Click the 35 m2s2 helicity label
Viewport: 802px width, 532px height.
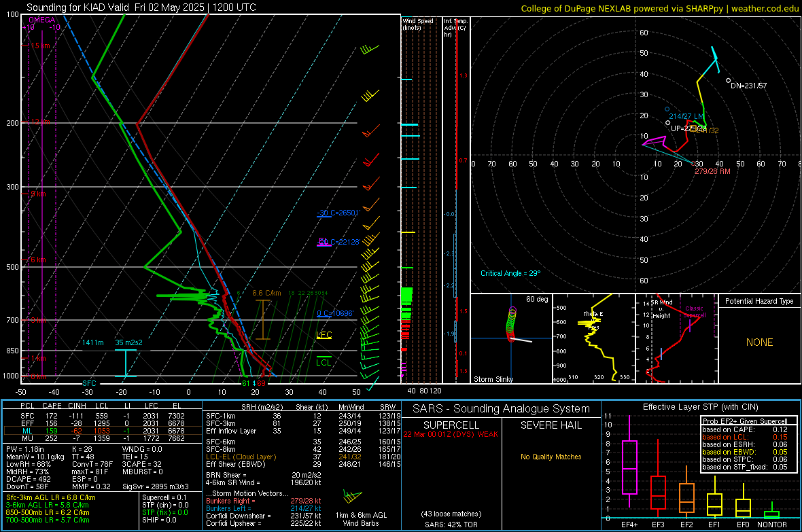(129, 342)
